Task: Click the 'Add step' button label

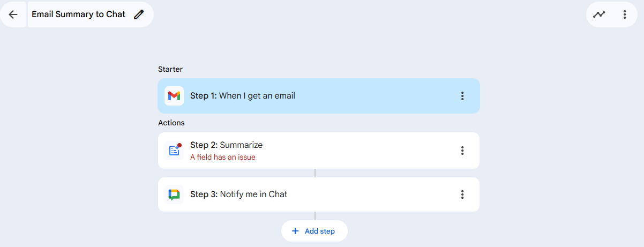Action: coord(320,231)
